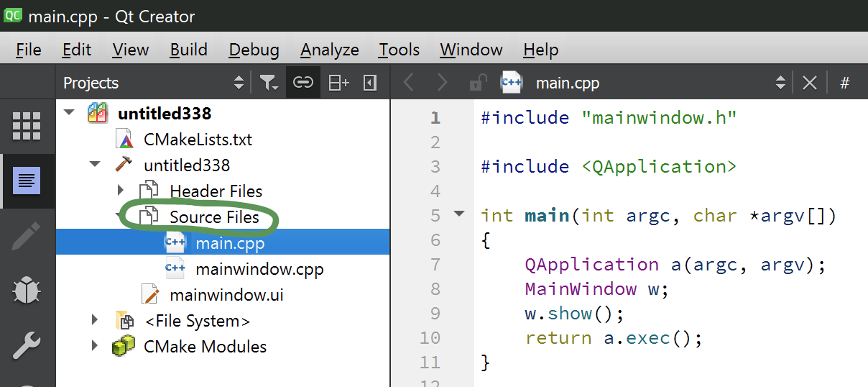Go back in editor navigation history
This screenshot has width=868, height=387.
click(409, 83)
